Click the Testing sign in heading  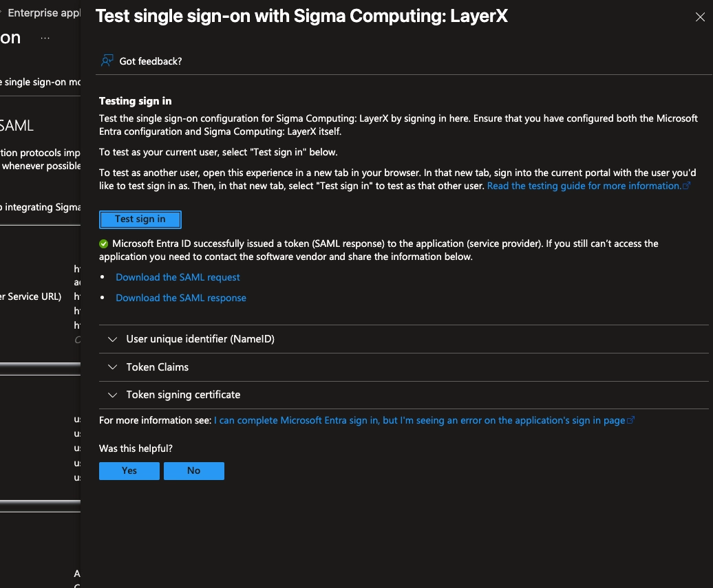[135, 101]
